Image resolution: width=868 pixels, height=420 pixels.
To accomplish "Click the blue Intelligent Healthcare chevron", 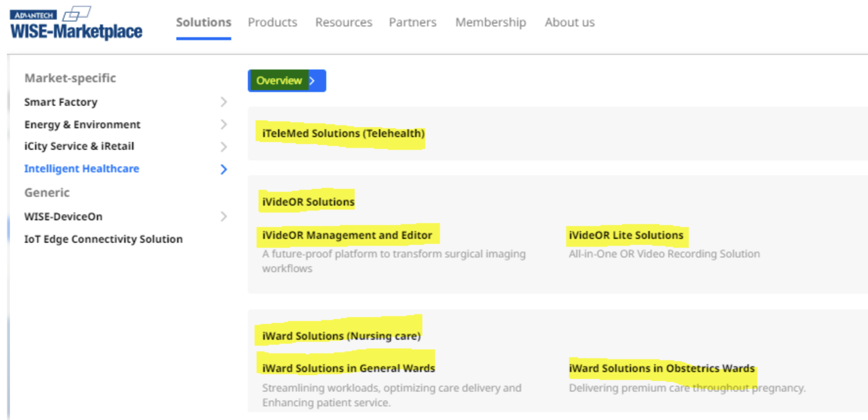I will point(223,169).
